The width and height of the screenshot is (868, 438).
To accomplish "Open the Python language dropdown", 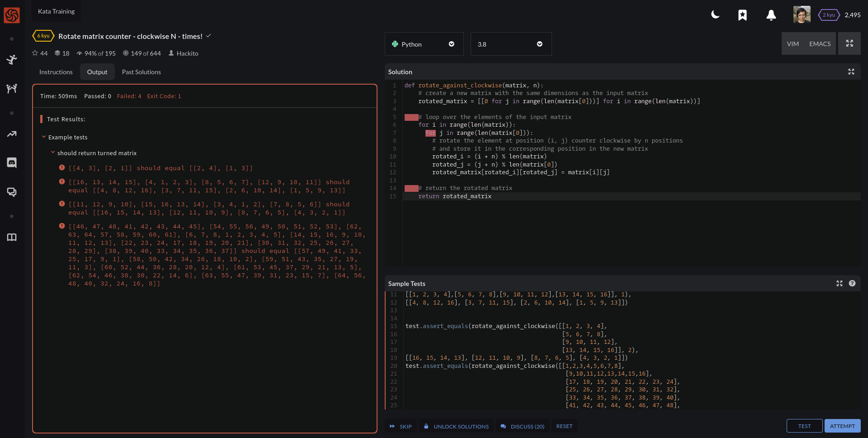I will (x=424, y=44).
